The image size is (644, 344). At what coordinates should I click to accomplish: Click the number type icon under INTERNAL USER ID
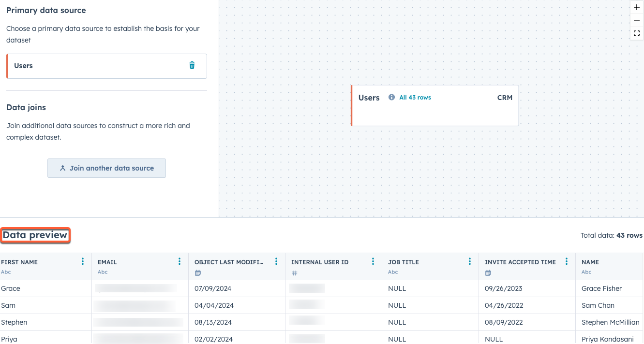(x=294, y=272)
